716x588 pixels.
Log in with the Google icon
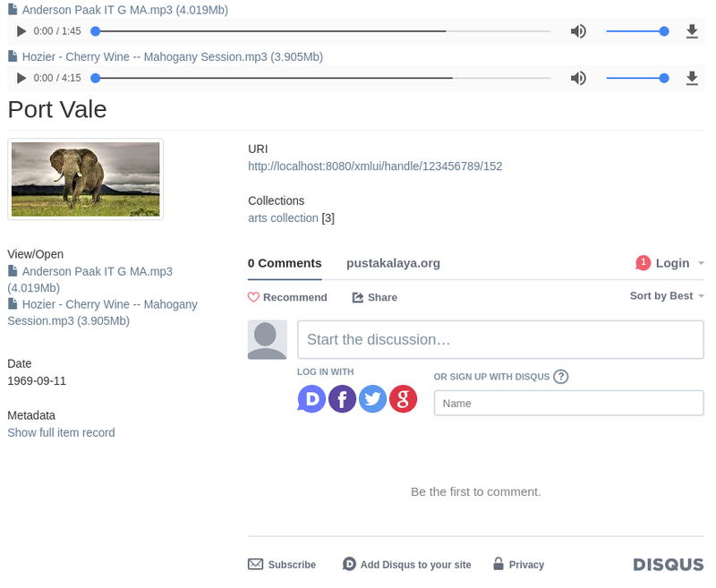pyautogui.click(x=403, y=399)
